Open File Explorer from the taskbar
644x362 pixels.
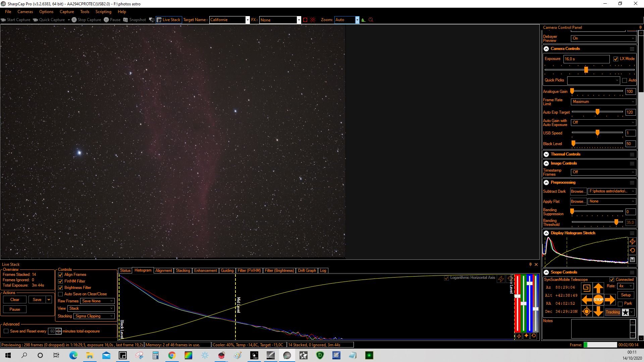coord(90,355)
